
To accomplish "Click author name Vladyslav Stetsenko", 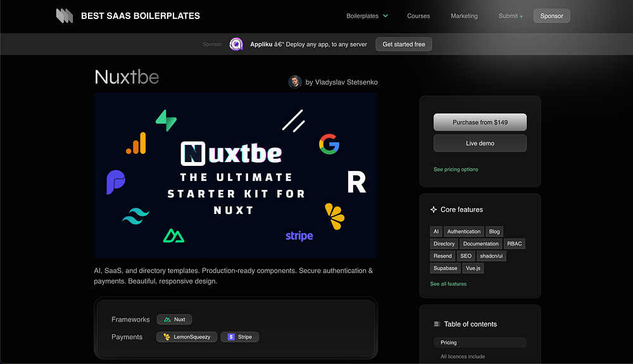I will 346,82.
